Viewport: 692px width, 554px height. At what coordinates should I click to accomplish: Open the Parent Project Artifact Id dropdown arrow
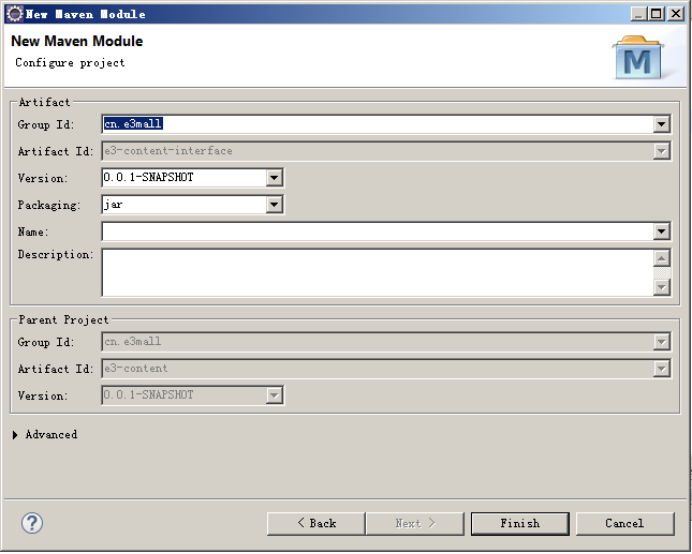tap(661, 369)
